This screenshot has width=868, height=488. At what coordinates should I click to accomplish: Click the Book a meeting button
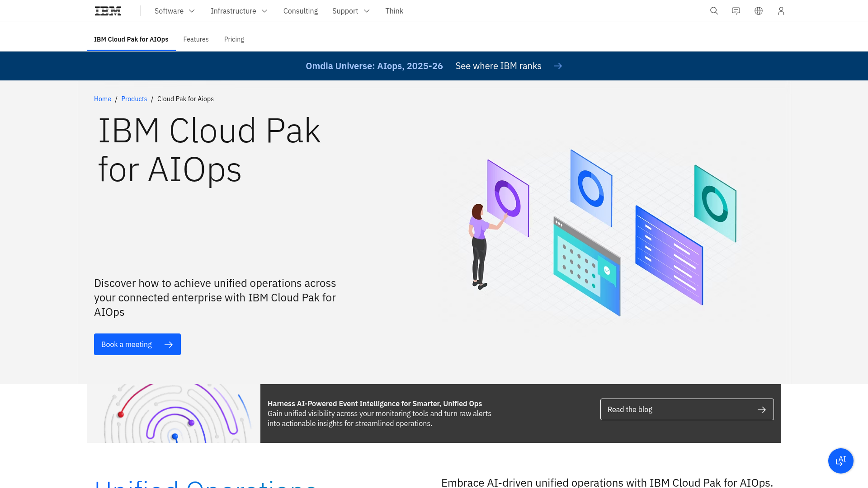(x=137, y=344)
